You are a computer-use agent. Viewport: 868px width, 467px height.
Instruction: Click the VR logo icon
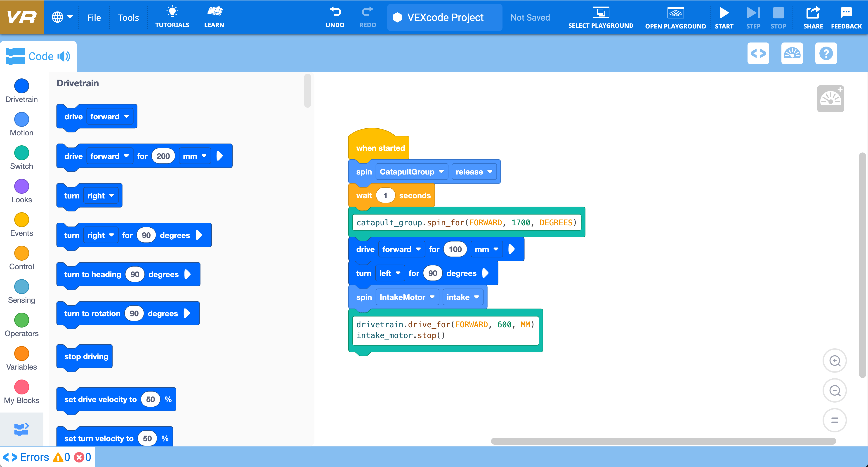pyautogui.click(x=22, y=17)
